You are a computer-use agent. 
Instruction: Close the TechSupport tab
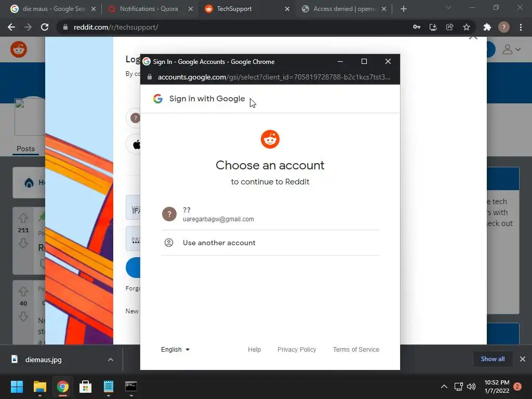tap(287, 9)
